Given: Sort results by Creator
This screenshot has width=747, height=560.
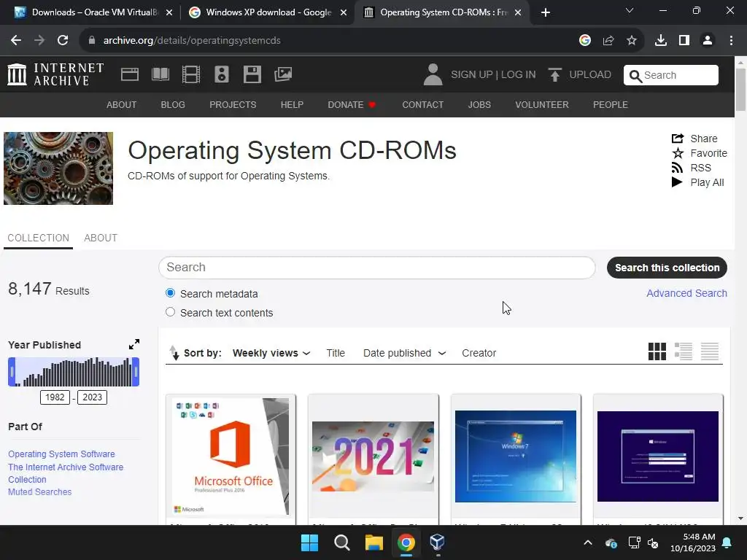Looking at the screenshot, I should click(x=479, y=354).
